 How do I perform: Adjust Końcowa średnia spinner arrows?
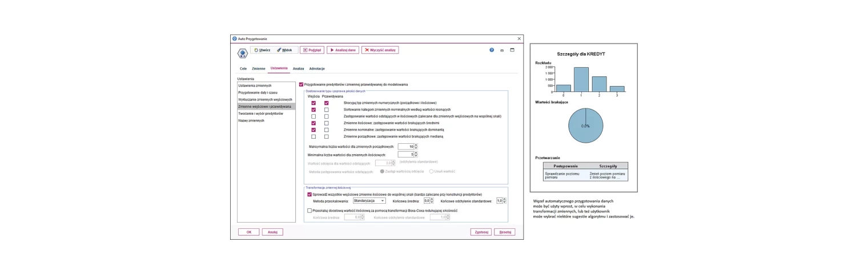point(431,201)
